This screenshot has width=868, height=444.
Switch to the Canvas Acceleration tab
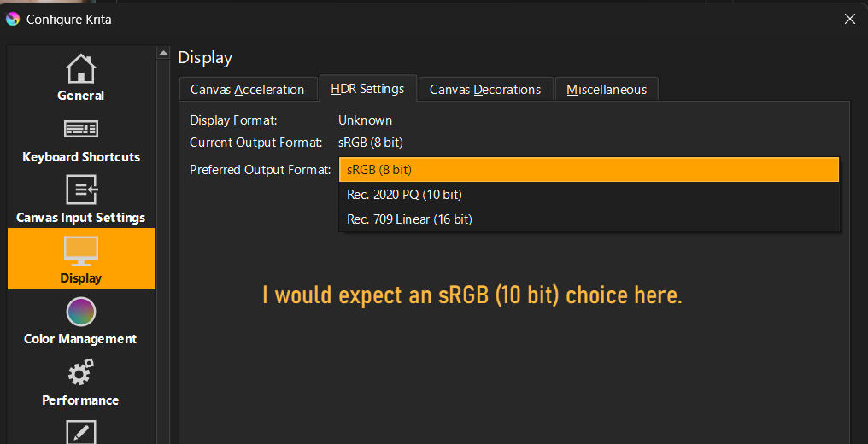coord(247,90)
